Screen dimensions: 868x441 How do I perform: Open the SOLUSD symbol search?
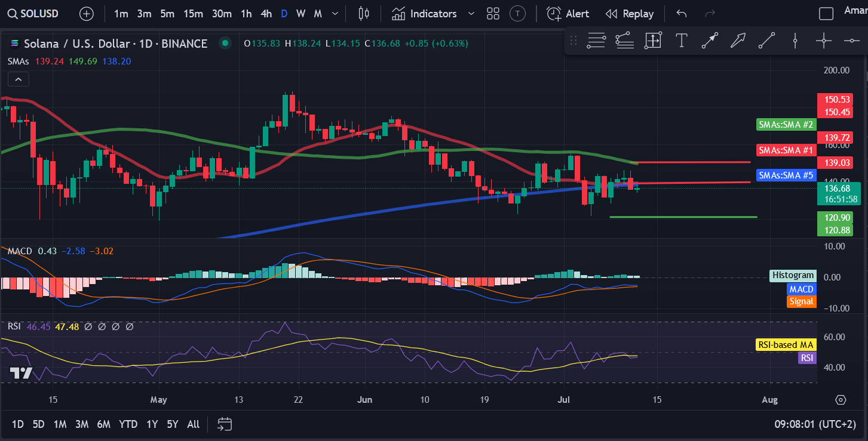point(34,13)
